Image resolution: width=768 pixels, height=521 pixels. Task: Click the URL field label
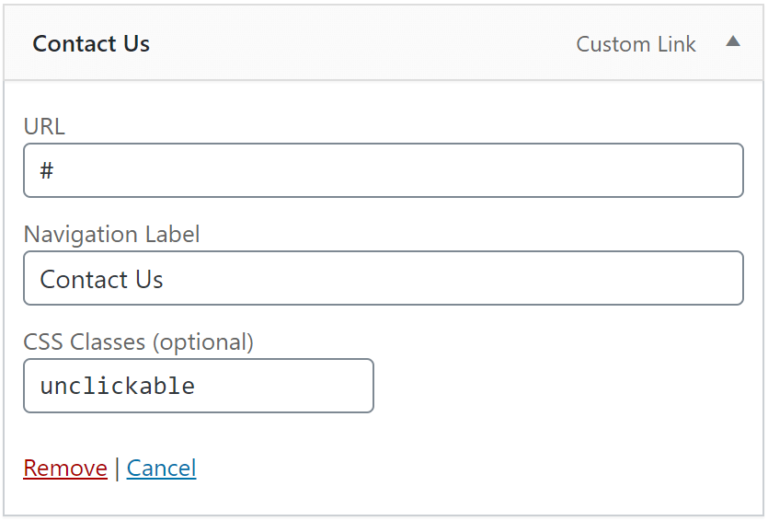pyautogui.click(x=44, y=126)
